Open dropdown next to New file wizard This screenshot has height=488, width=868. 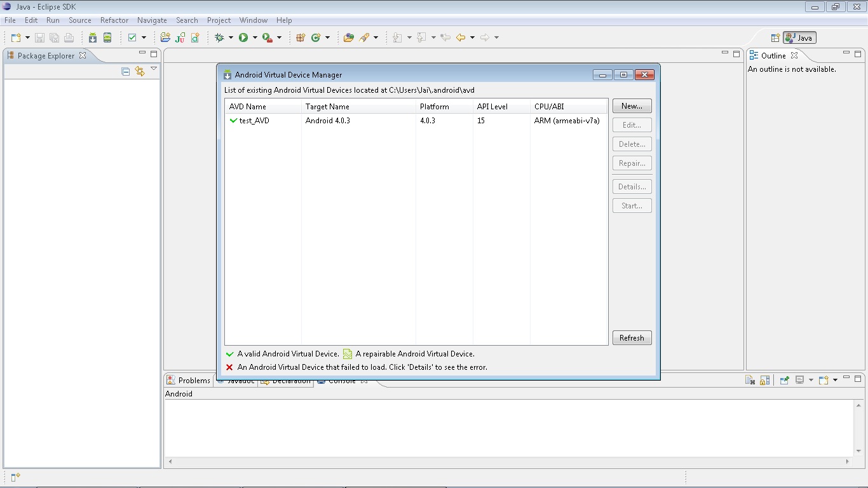tap(27, 37)
